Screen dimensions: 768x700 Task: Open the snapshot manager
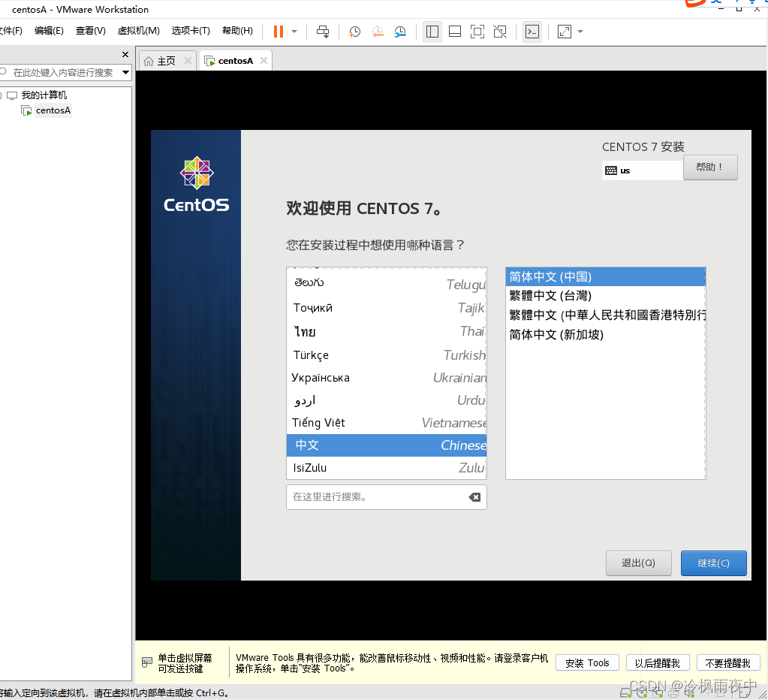pyautogui.click(x=401, y=32)
